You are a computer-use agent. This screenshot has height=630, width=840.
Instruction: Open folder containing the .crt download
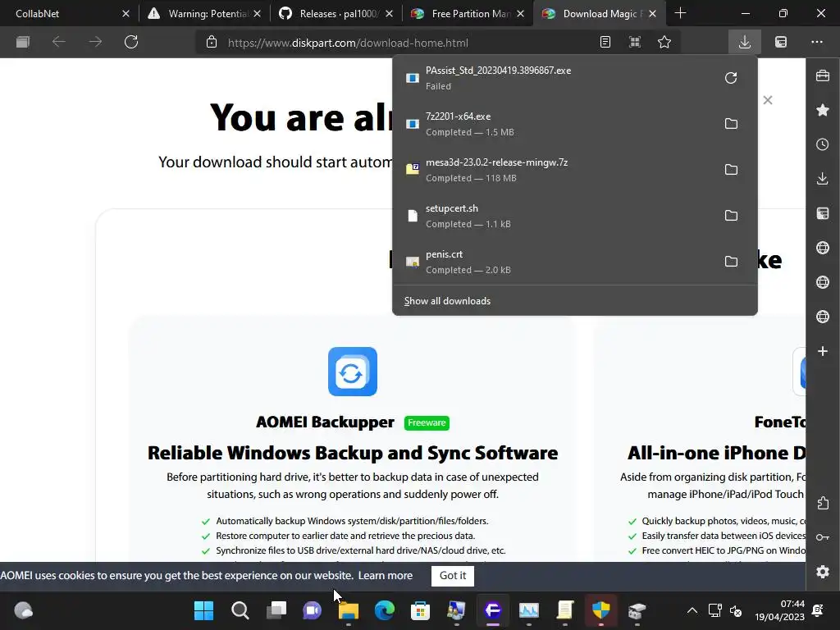[731, 262]
